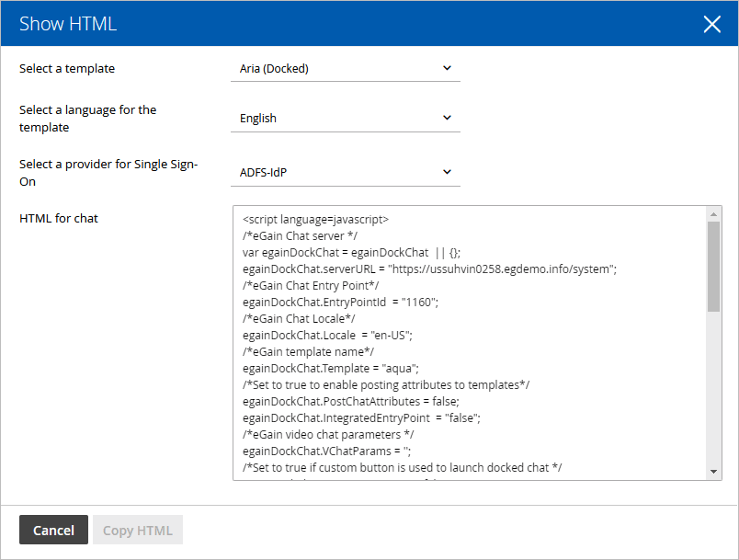Image resolution: width=739 pixels, height=560 pixels.
Task: Click the Copy HTML button
Action: click(138, 530)
